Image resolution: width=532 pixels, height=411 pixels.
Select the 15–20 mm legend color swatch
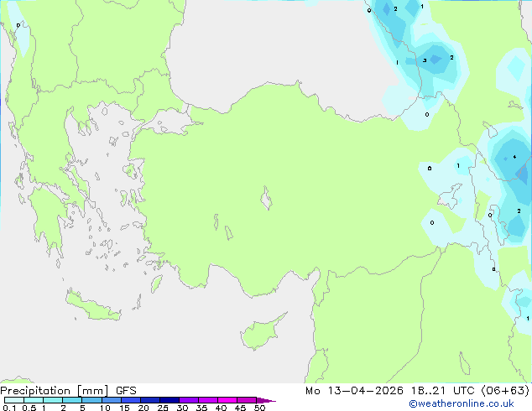(131, 400)
